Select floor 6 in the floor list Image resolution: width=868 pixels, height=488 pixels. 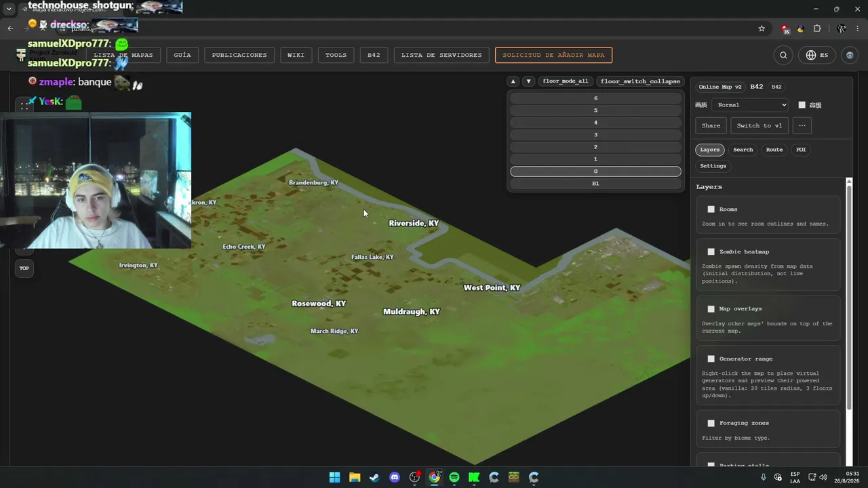(595, 98)
